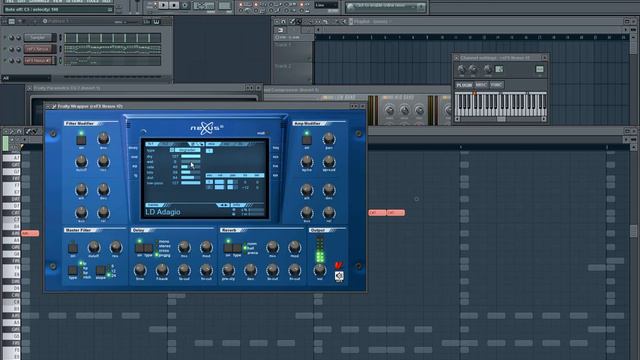
Task: Select the C#5 note right of the Nexus window
Action: [x=377, y=213]
